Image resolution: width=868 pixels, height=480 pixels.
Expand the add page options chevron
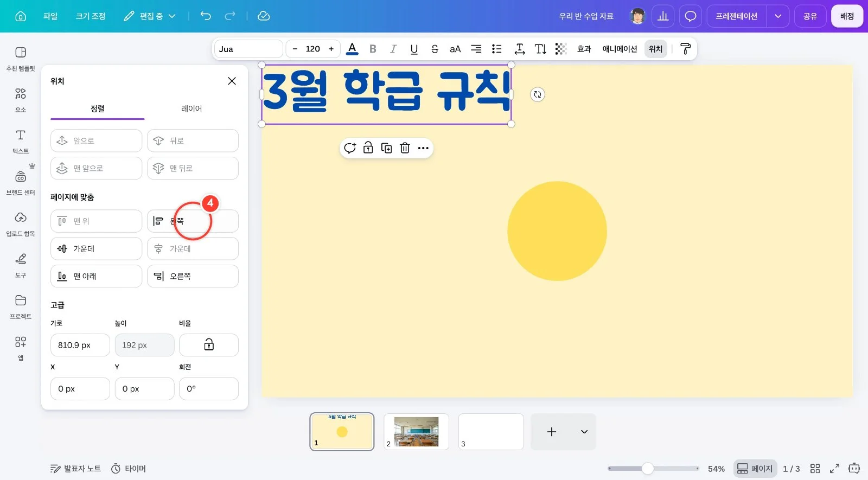tap(584, 432)
